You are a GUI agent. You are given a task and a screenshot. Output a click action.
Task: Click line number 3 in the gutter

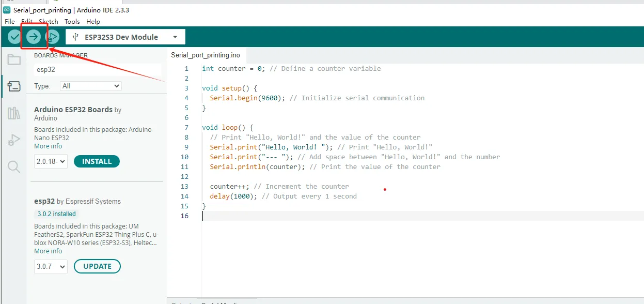click(186, 88)
